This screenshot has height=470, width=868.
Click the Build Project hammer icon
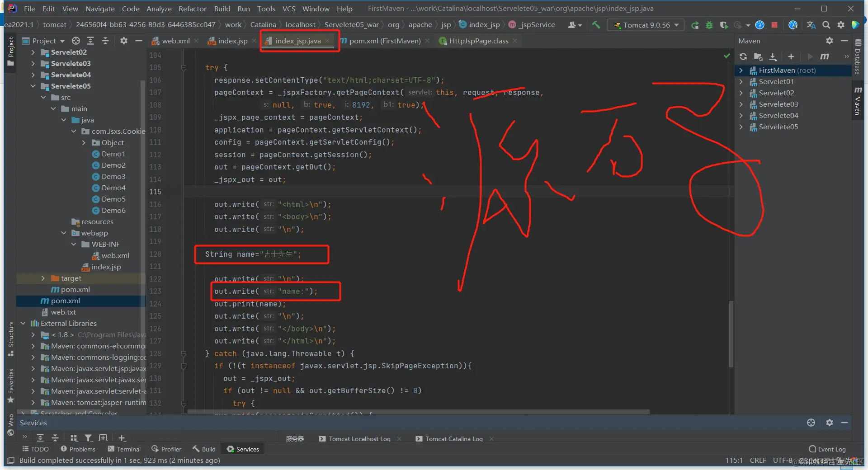[x=596, y=25]
